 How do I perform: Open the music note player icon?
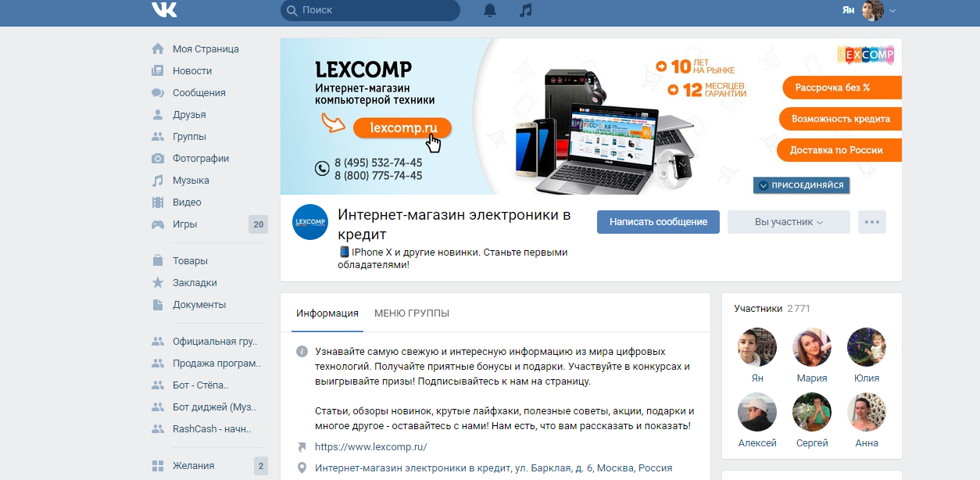point(526,10)
